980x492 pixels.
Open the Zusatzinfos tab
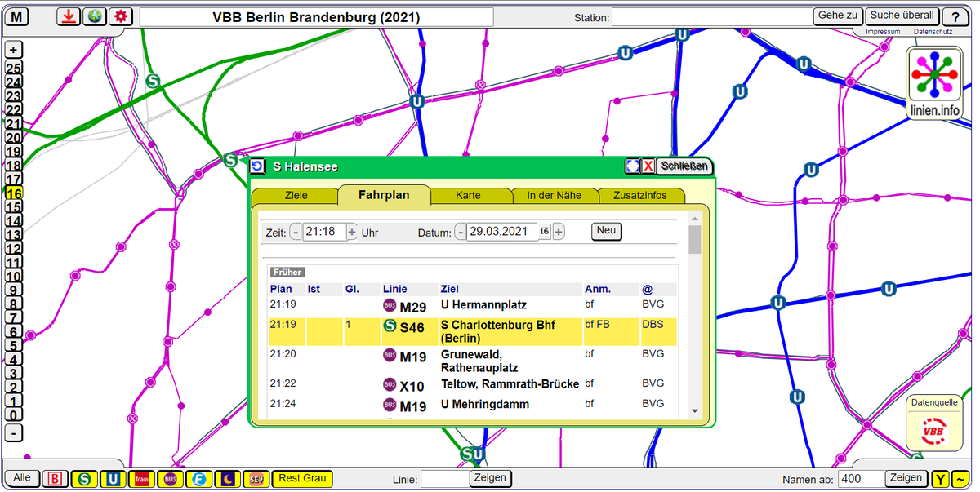click(x=642, y=196)
